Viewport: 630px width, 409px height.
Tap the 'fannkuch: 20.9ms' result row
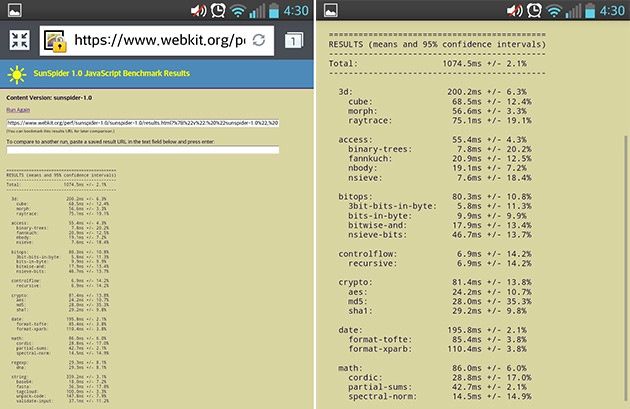pos(440,159)
